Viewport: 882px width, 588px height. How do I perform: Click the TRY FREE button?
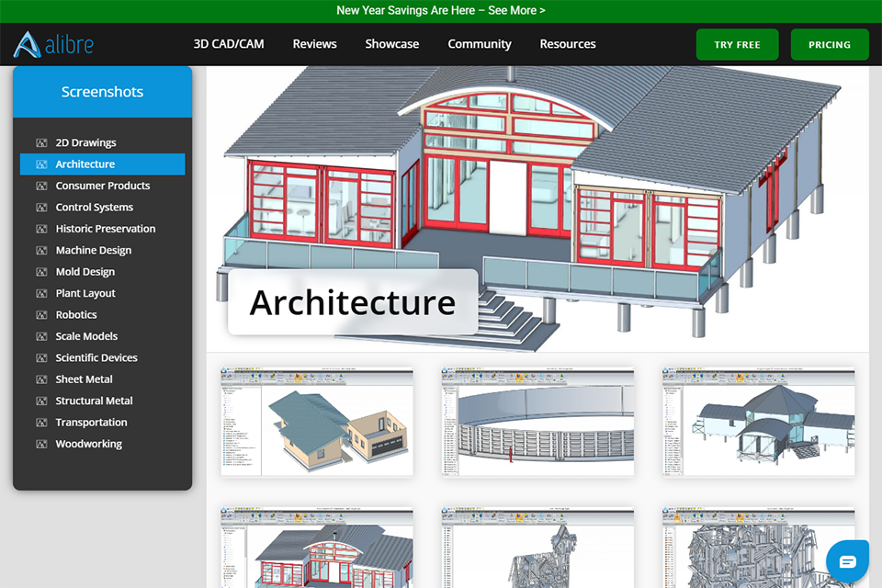point(737,44)
